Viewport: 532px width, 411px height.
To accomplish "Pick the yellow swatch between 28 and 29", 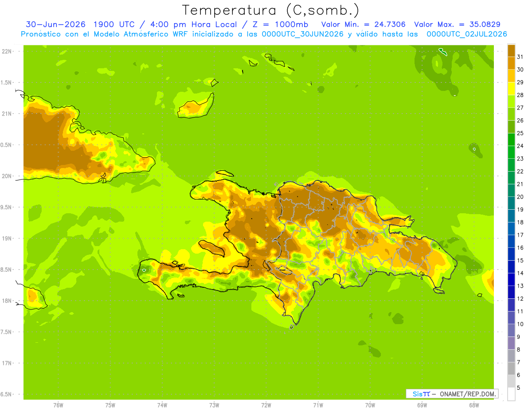I will tap(511, 89).
